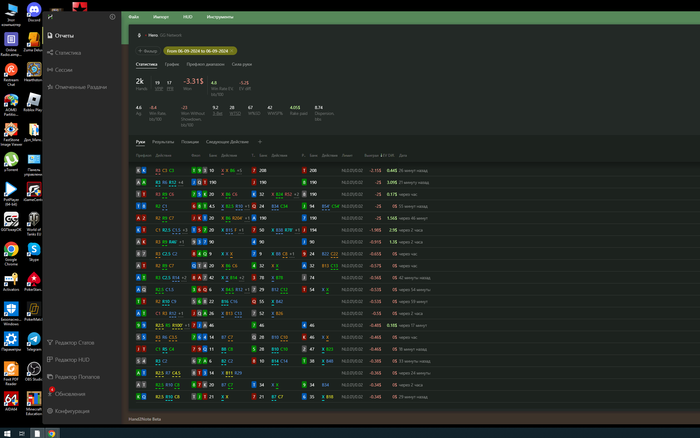The image size is (700, 438).
Task: Open Конфигурация settings
Action: (72, 411)
